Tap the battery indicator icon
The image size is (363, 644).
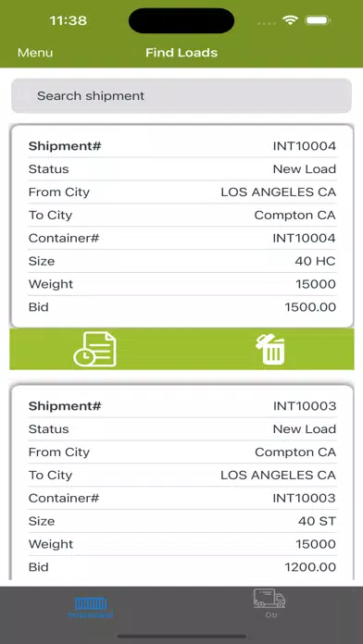[319, 20]
